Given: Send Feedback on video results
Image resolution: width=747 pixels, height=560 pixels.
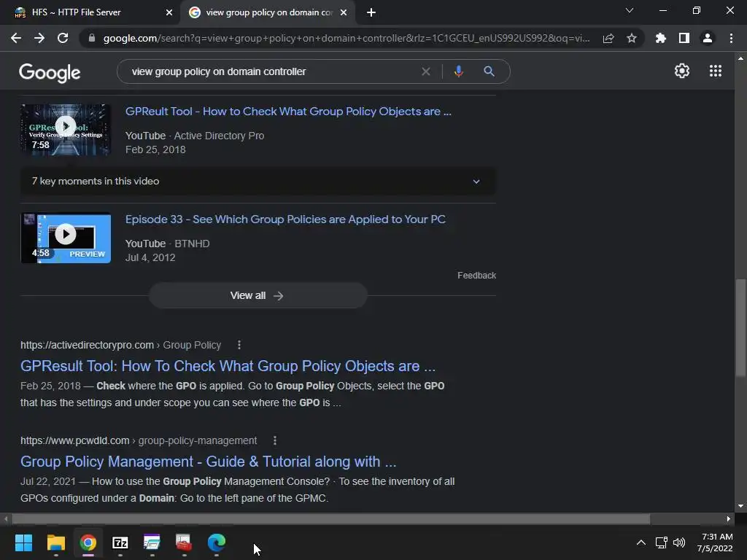Looking at the screenshot, I should point(476,275).
